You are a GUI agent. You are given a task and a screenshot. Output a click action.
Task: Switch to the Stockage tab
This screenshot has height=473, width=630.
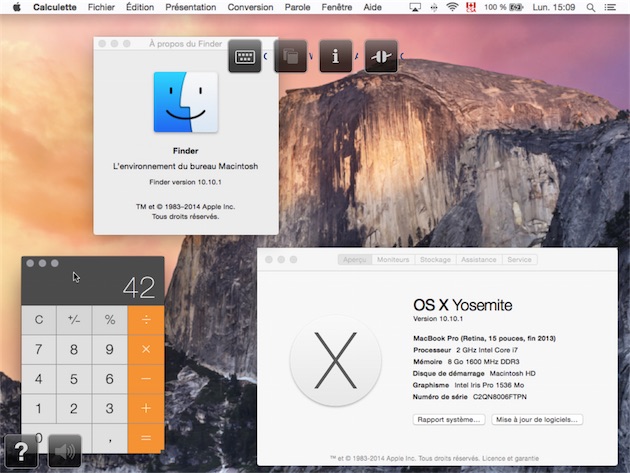pos(435,260)
